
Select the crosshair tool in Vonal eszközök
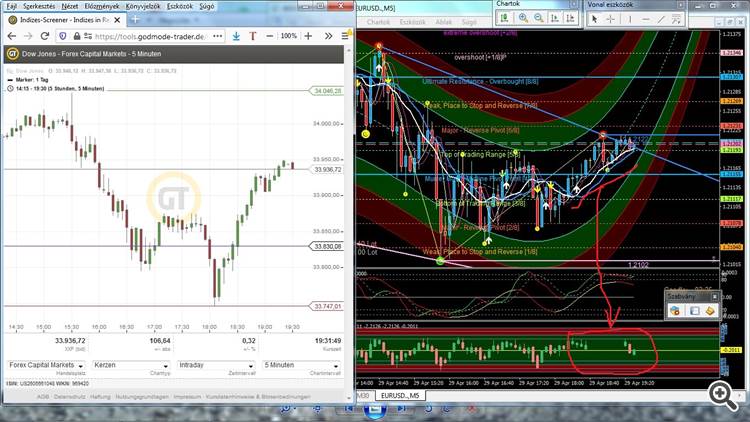point(610,19)
